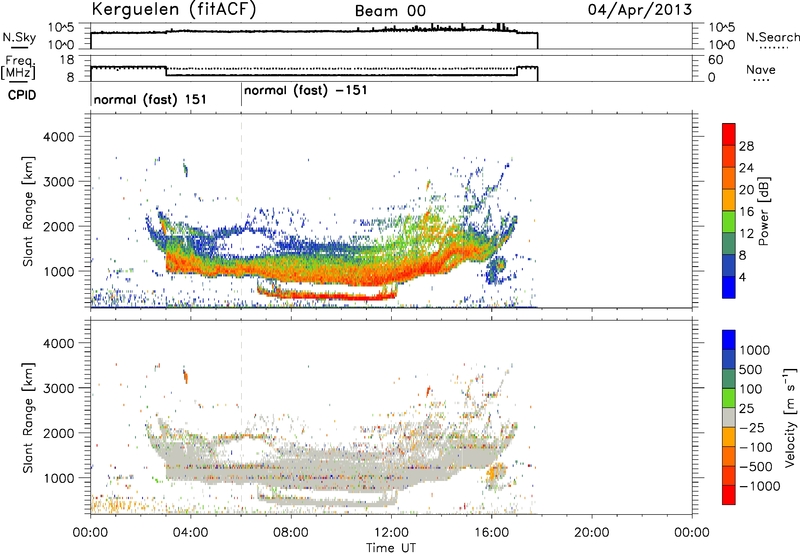The height and width of the screenshot is (554, 800).
Task: Select the gray −25 to 25 Velocity swatch
Action: (729, 417)
